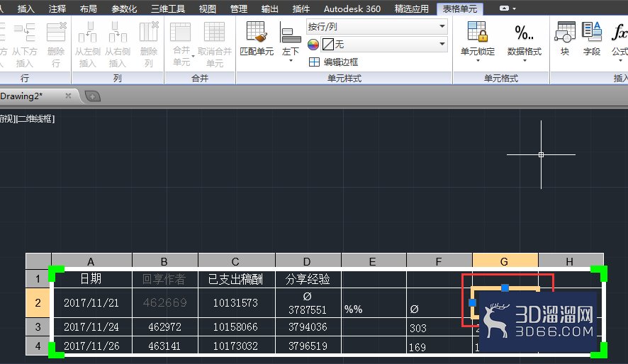Select highlighted column header G
This screenshot has width=628, height=364.
505,261
